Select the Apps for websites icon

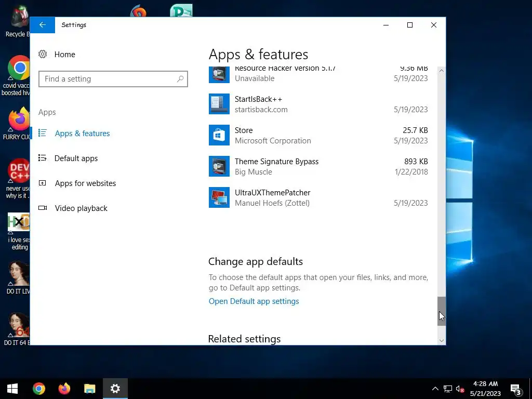(x=43, y=183)
